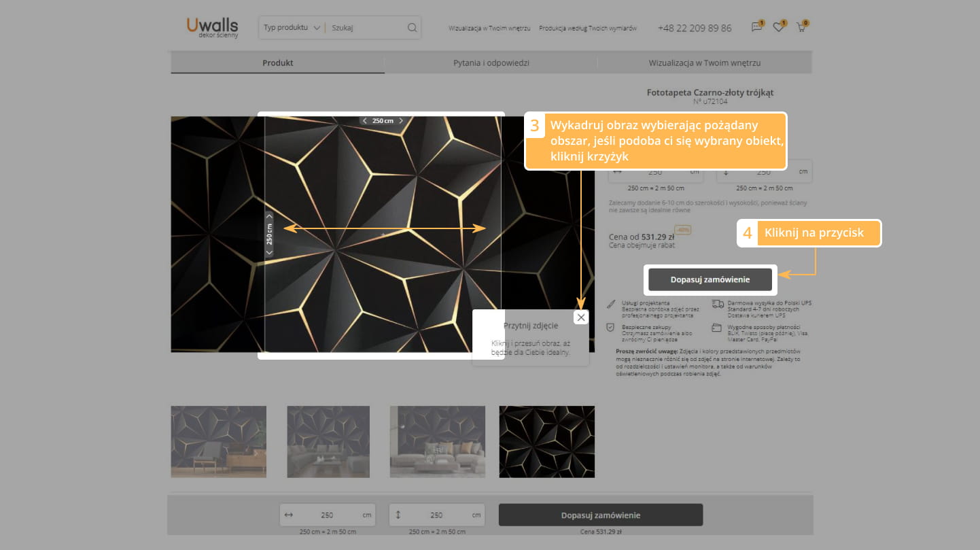Click the width field in bottom bar
The image size is (980, 550).
(328, 515)
